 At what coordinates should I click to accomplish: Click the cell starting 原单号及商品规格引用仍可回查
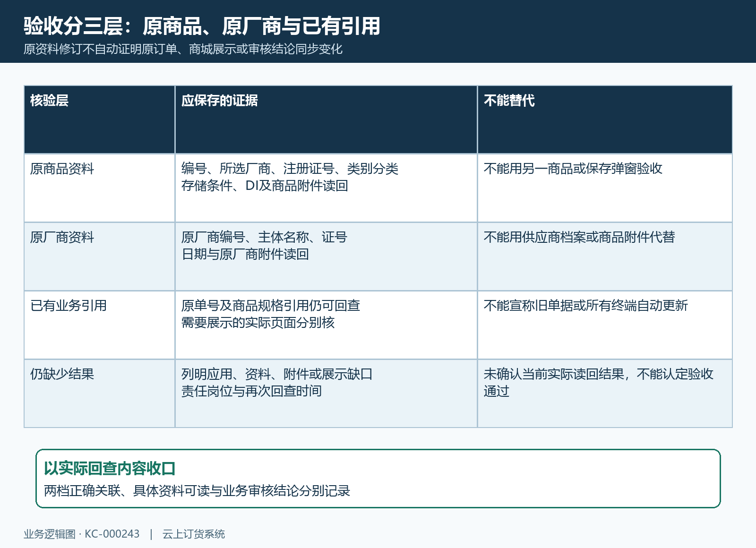(326, 325)
